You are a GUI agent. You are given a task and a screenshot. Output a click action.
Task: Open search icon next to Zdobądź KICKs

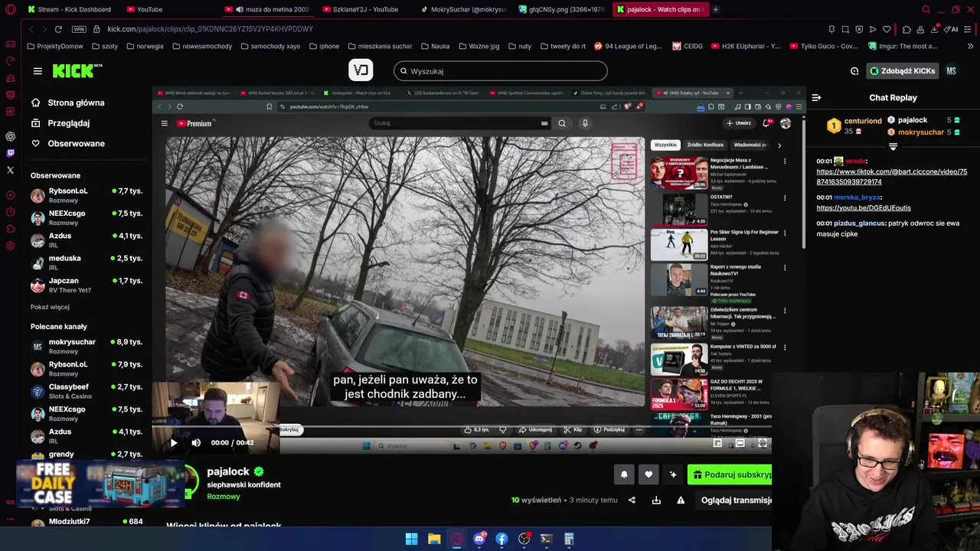(x=854, y=71)
